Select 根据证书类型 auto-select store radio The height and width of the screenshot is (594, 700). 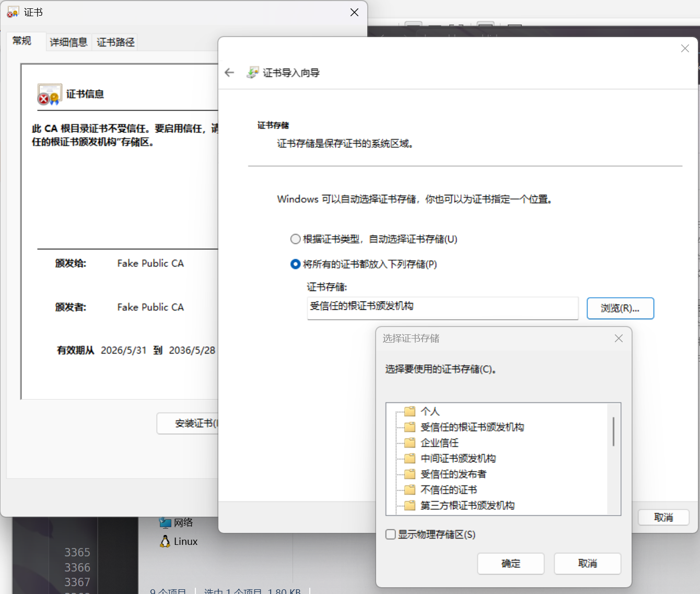click(x=296, y=239)
